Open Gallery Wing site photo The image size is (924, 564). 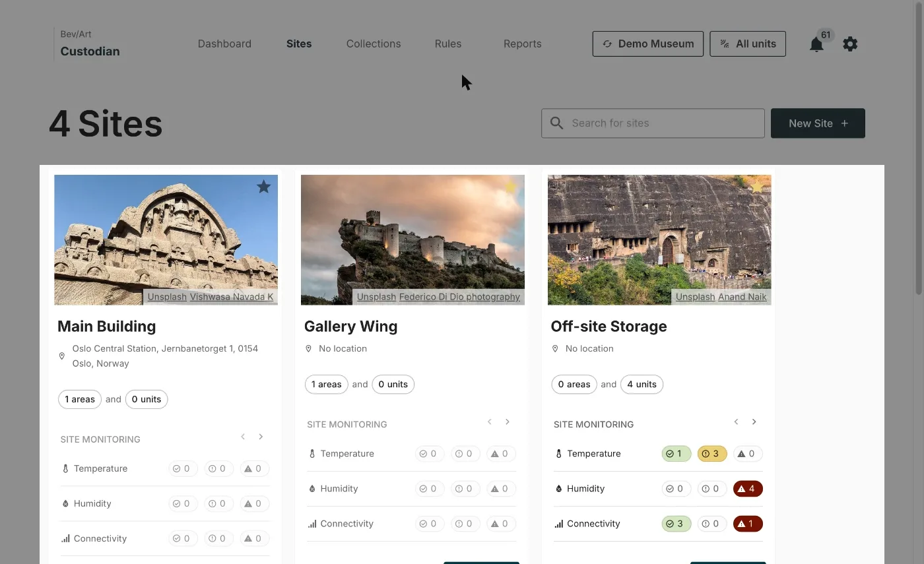coord(412,239)
